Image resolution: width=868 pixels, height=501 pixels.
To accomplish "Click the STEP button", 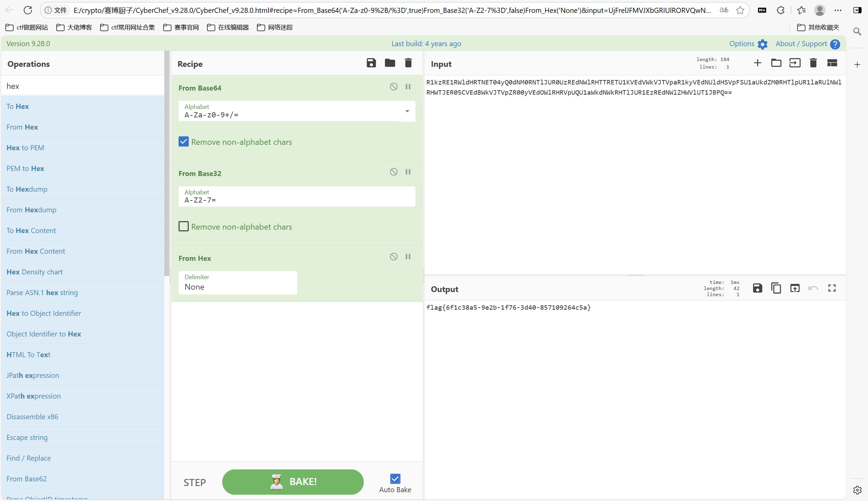I will [x=195, y=482].
